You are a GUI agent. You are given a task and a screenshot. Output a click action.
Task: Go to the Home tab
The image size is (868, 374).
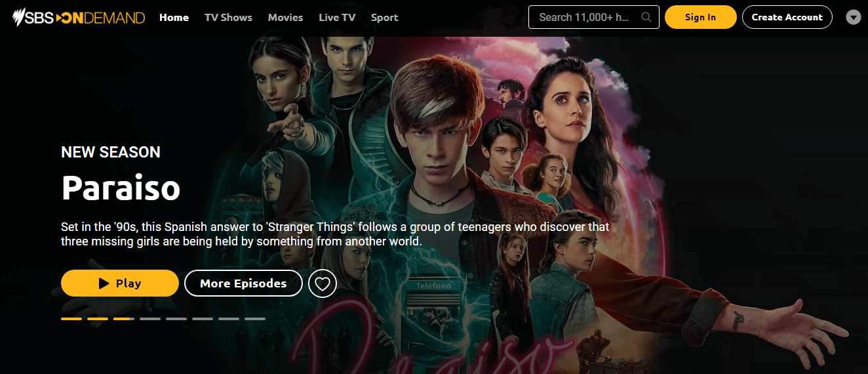[174, 18]
